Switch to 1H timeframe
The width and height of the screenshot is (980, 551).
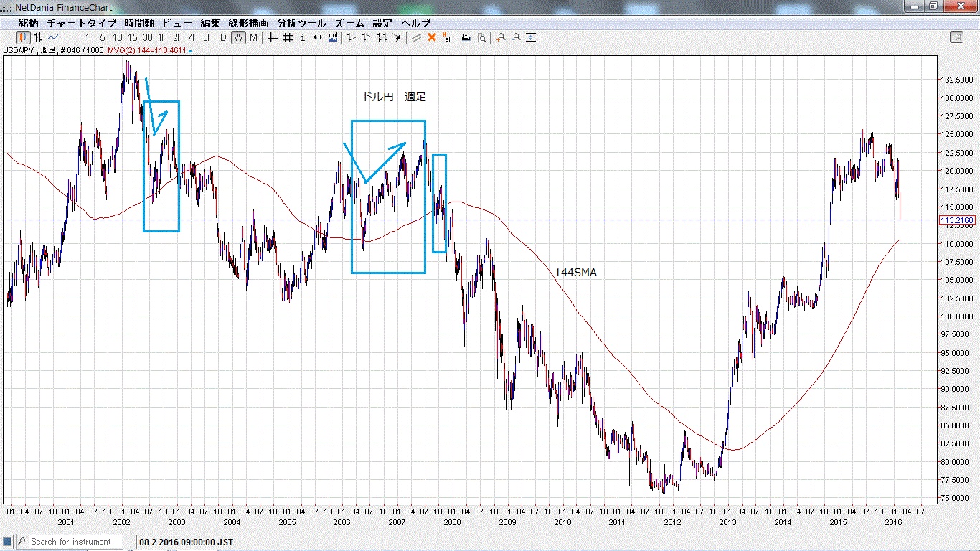163,37
